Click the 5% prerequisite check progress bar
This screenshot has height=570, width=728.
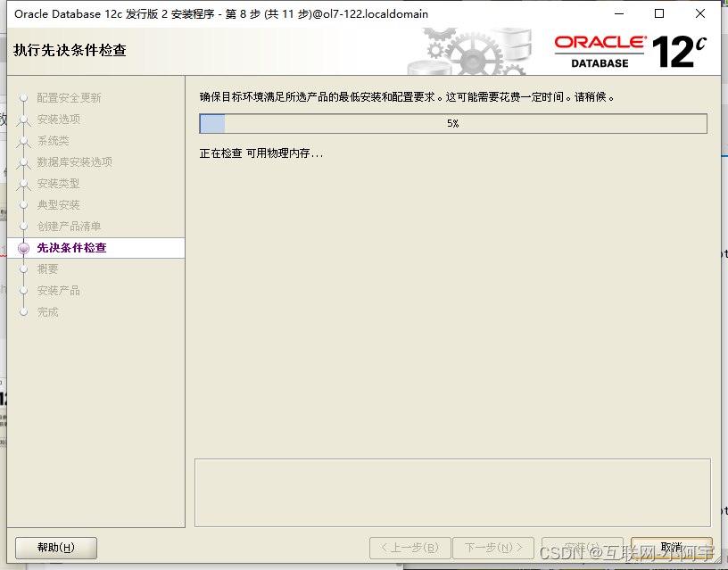coord(453,123)
